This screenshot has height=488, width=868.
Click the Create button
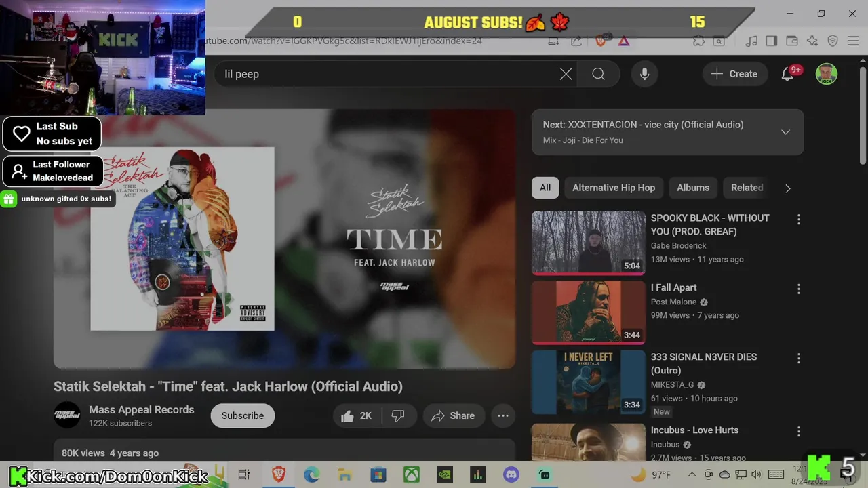tap(734, 74)
